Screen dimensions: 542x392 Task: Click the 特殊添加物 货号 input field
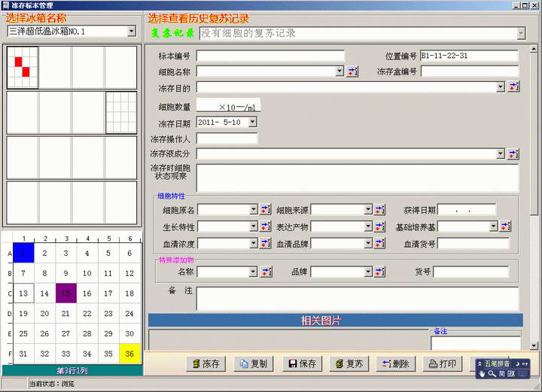pos(470,272)
